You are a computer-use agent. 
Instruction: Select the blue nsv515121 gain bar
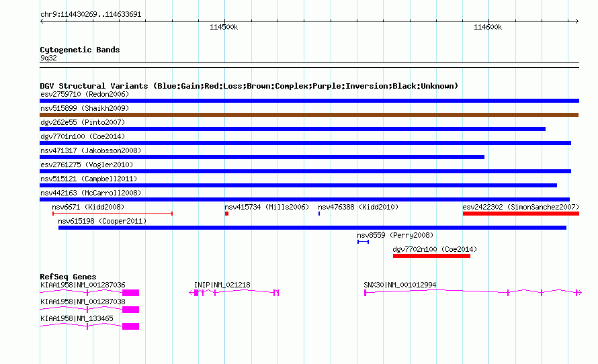[298, 185]
